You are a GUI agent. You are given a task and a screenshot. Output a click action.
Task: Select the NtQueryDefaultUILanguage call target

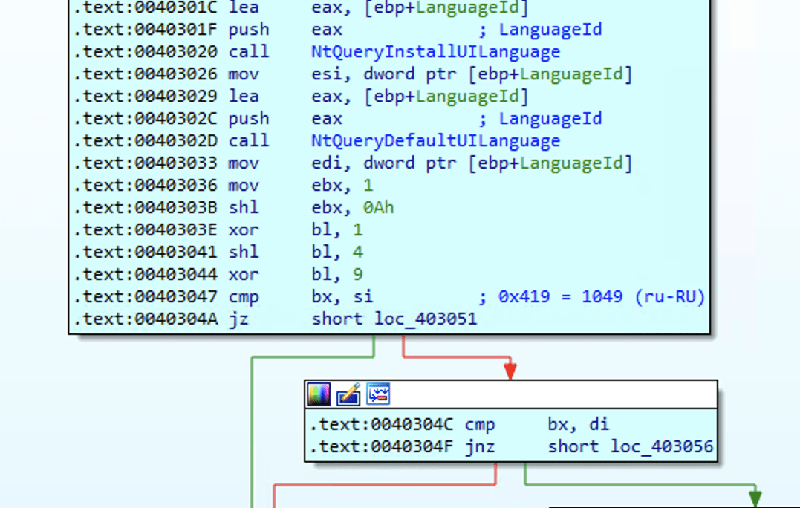[435, 141]
